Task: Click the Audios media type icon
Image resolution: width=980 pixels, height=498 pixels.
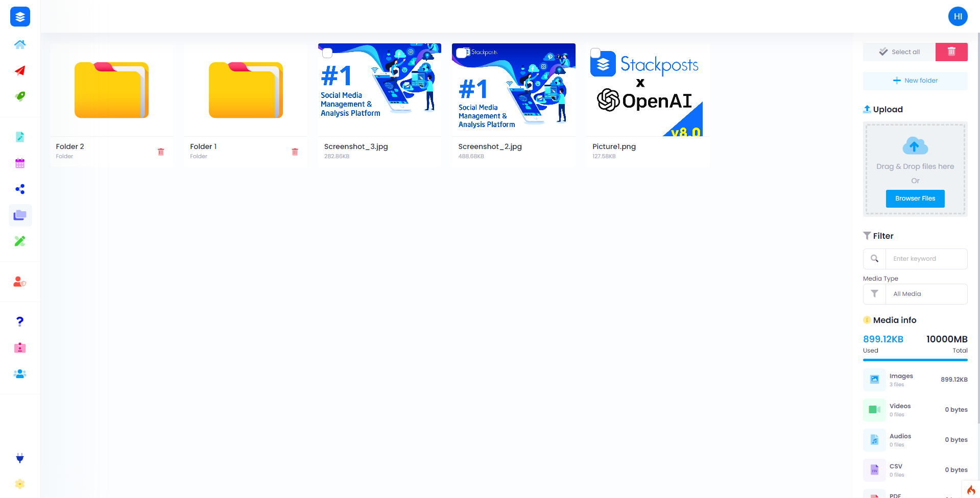Action: tap(874, 440)
